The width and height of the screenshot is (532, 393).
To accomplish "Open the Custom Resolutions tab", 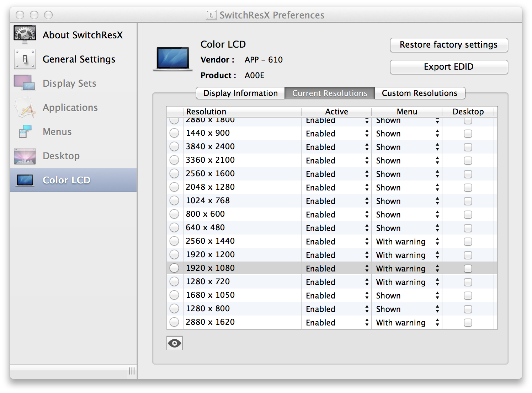I will pyautogui.click(x=420, y=93).
